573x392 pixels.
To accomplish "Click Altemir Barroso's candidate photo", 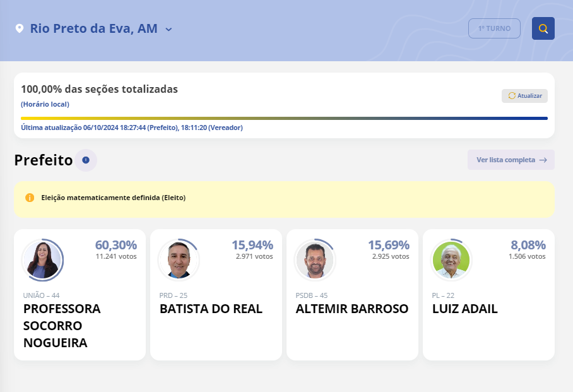I will tap(316, 260).
